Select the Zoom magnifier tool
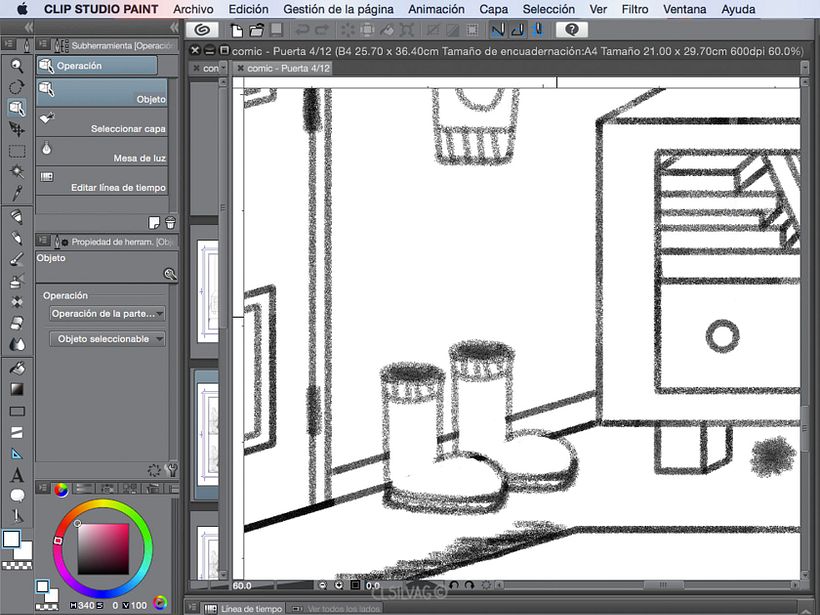The width and height of the screenshot is (820, 615). click(x=17, y=66)
